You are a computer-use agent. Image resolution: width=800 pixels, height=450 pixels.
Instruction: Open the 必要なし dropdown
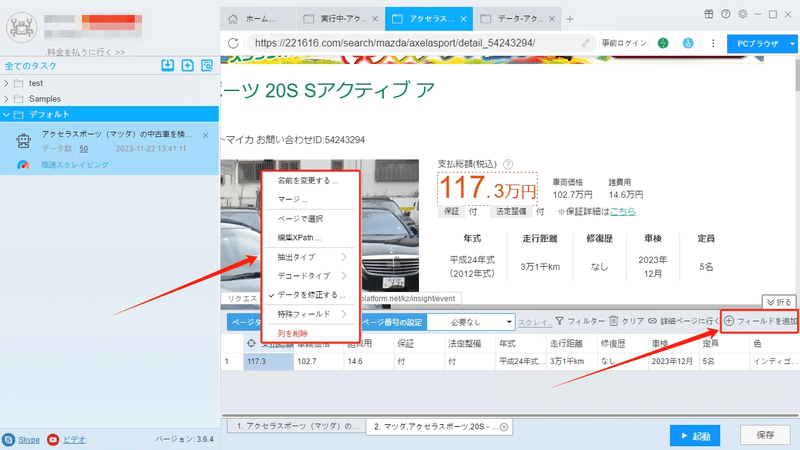[470, 322]
